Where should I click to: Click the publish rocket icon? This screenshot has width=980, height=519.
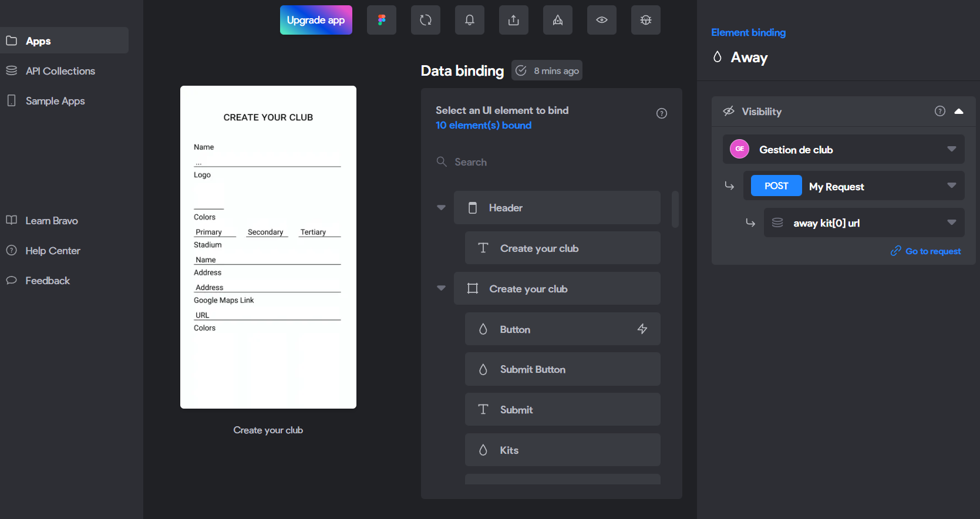point(558,20)
